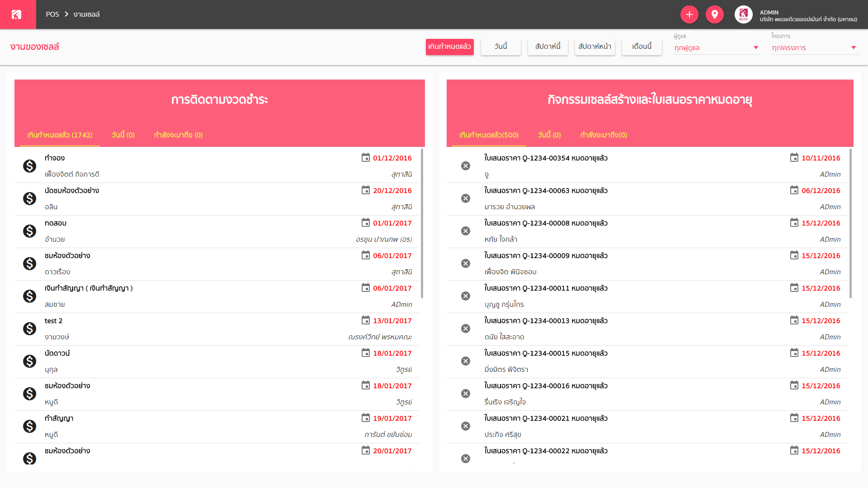The height and width of the screenshot is (488, 868).
Task: Expand the ทุกผู้ดูแล caretaker dropdown
Action: tap(717, 48)
